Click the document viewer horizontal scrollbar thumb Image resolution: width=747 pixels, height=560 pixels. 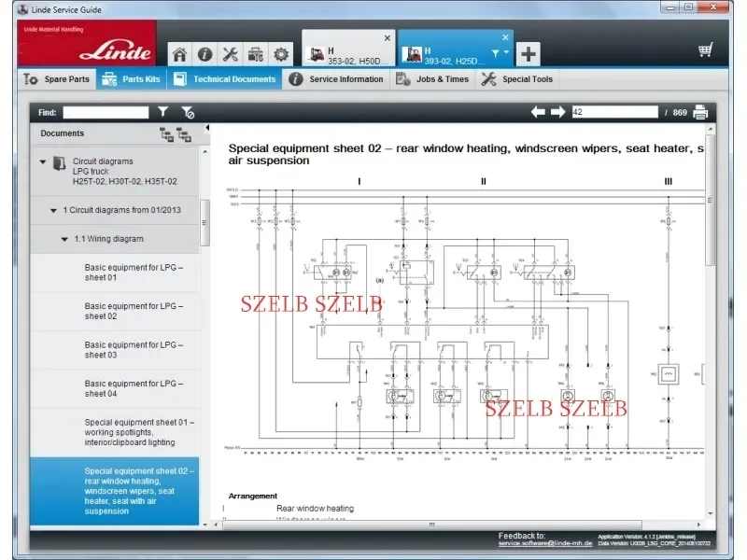click(x=431, y=525)
